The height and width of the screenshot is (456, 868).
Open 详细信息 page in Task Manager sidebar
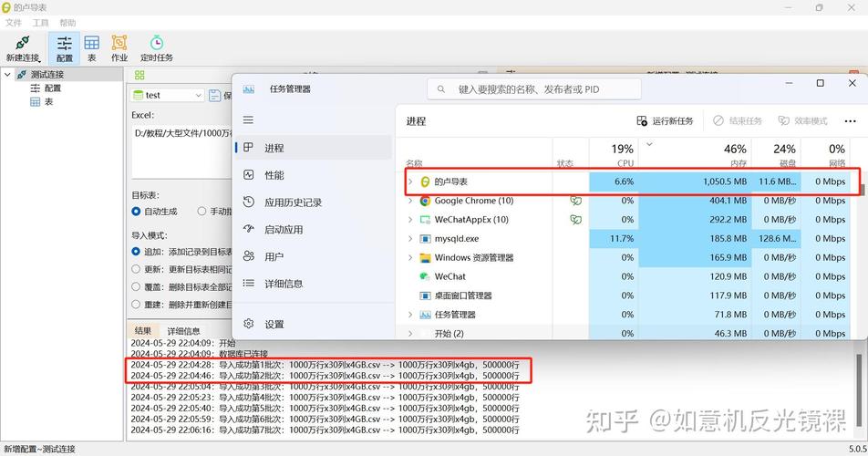(x=314, y=284)
